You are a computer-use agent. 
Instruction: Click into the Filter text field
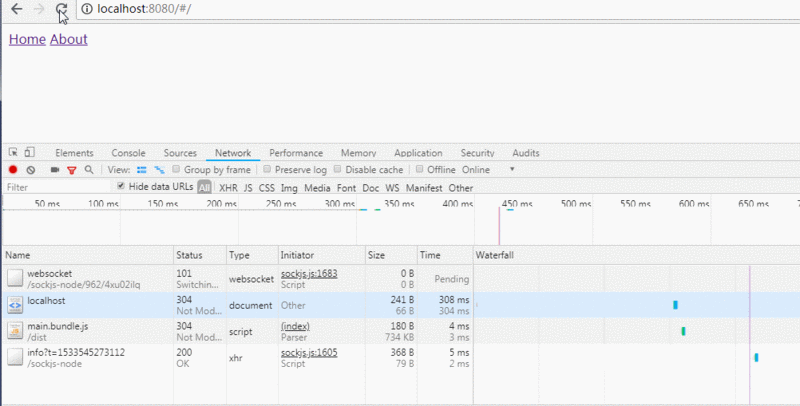coord(57,188)
